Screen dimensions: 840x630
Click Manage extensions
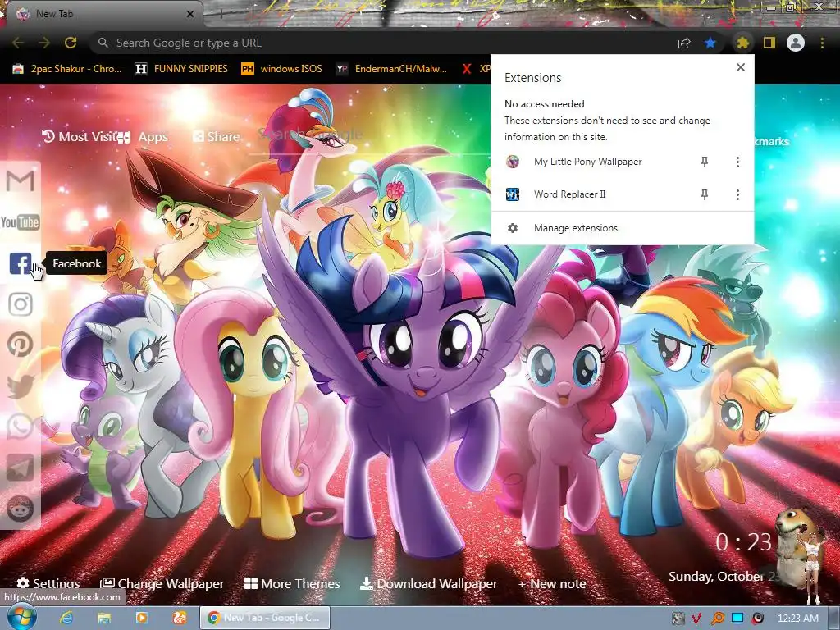(623, 228)
